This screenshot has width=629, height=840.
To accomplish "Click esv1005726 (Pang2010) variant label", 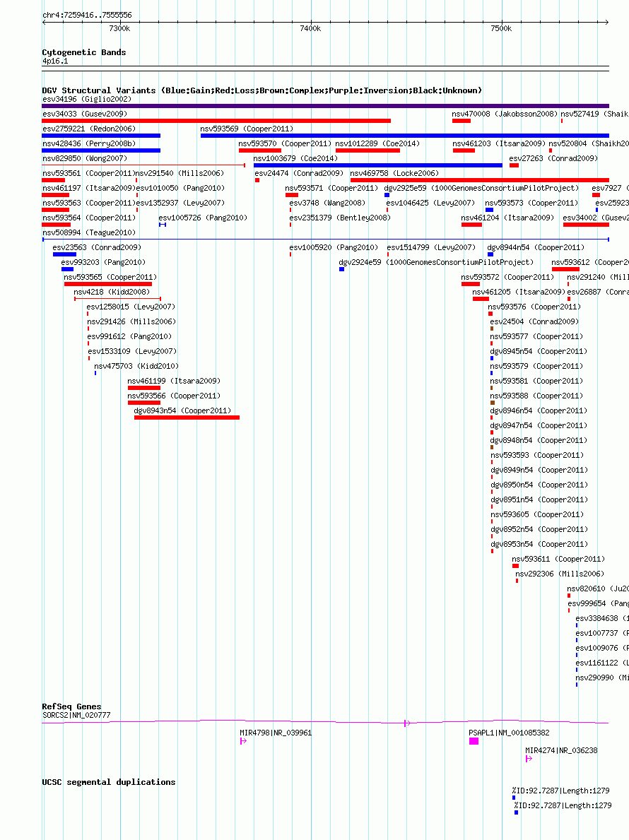I will coord(203,218).
